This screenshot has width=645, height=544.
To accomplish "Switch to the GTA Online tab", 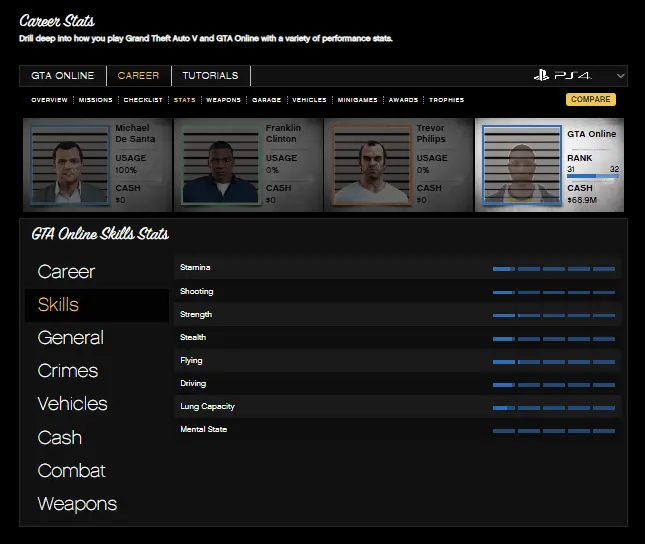I will click(63, 76).
